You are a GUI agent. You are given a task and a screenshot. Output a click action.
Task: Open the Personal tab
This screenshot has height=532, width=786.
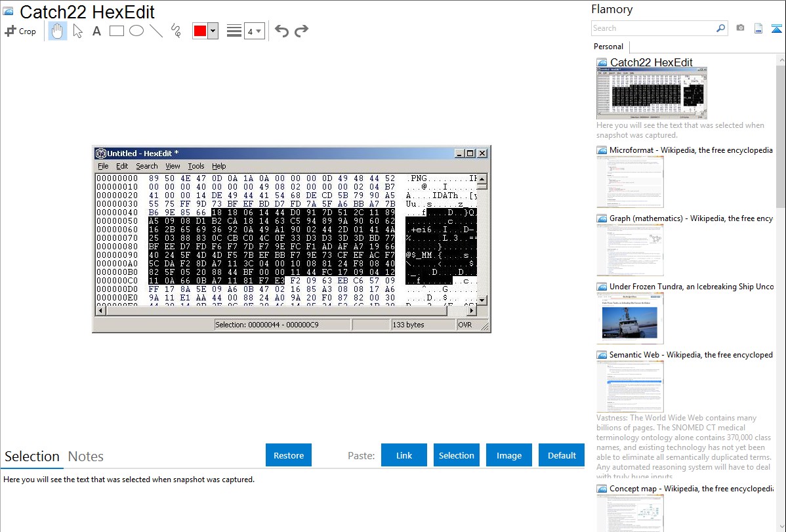pyautogui.click(x=608, y=47)
